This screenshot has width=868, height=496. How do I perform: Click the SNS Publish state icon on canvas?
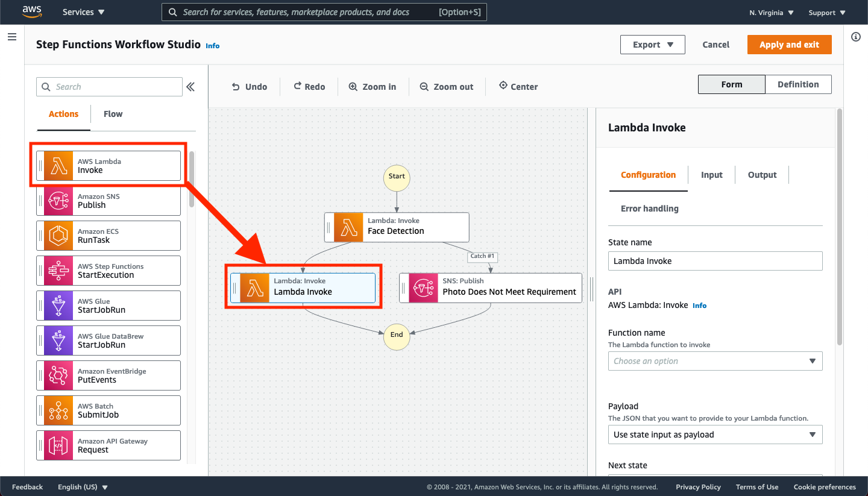tap(423, 288)
